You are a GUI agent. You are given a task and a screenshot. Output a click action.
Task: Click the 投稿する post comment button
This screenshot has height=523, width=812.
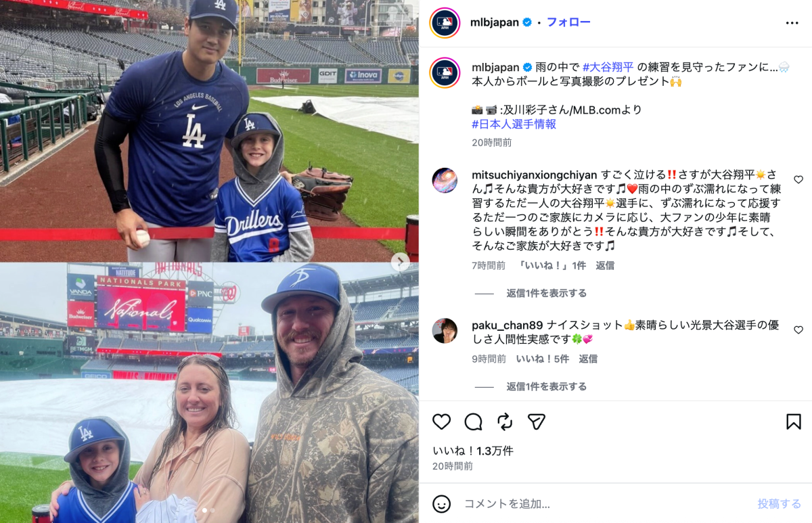pyautogui.click(x=780, y=504)
